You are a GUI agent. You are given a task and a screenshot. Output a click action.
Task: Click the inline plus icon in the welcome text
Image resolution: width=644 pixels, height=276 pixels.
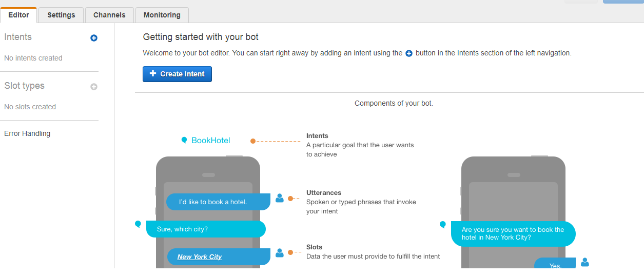click(409, 53)
